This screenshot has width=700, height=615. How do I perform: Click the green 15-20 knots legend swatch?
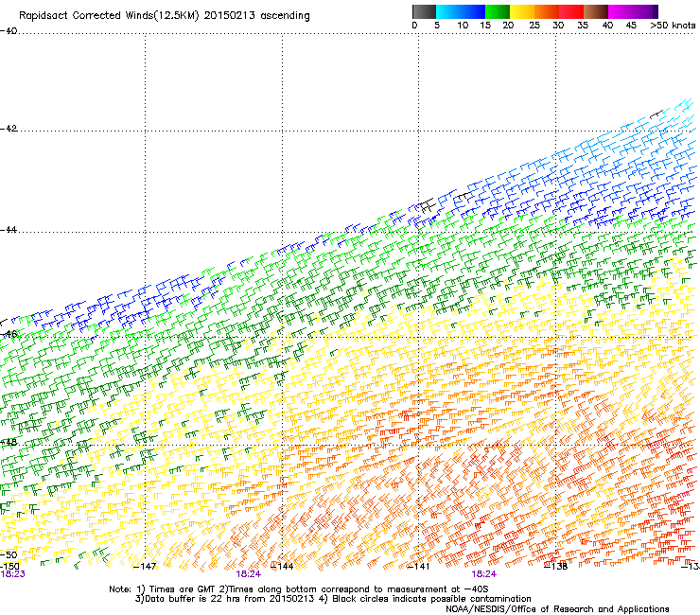point(498,11)
